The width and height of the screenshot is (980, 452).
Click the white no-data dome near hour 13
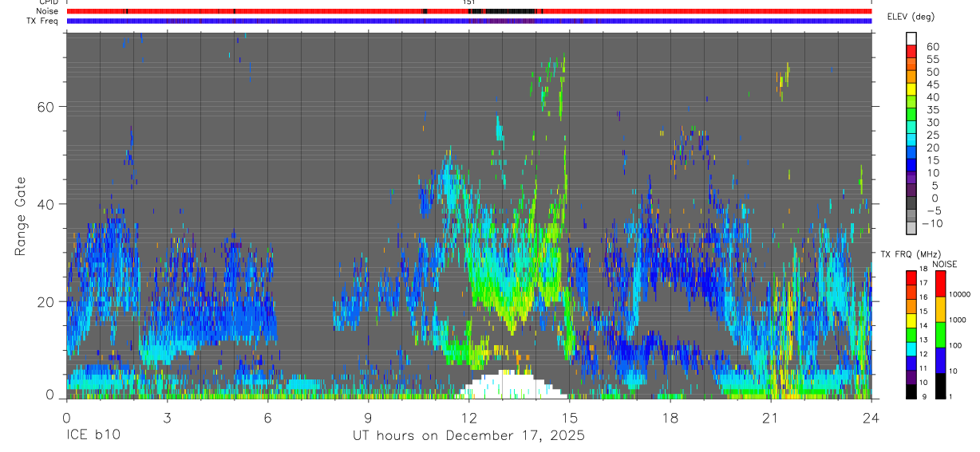pos(512,386)
